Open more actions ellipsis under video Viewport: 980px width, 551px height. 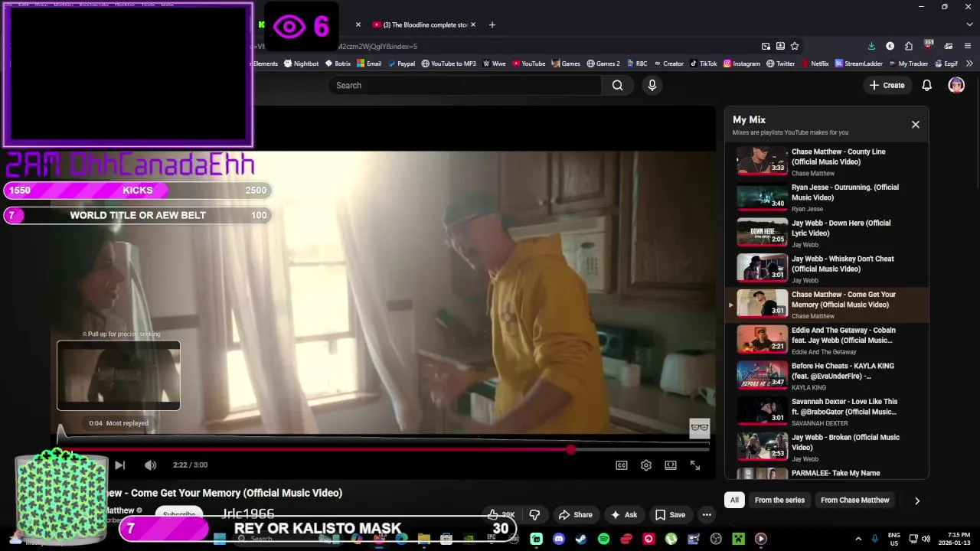click(707, 515)
